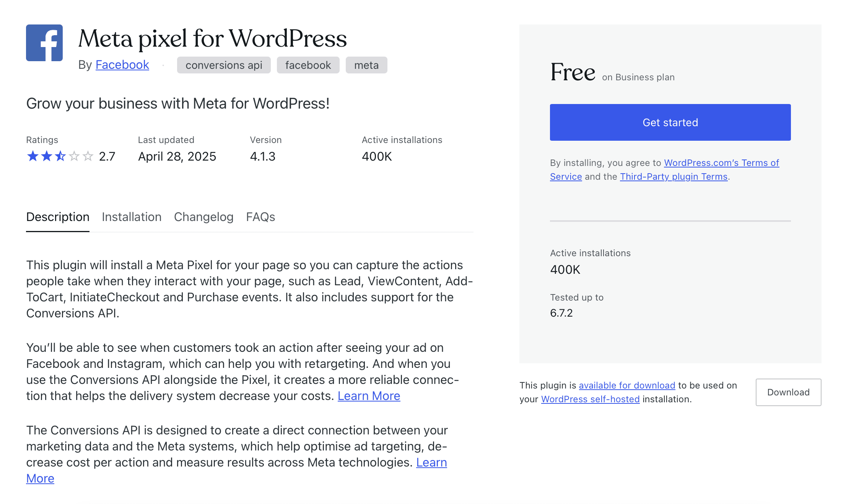
Task: Open the Facebook author link
Action: pos(122,65)
